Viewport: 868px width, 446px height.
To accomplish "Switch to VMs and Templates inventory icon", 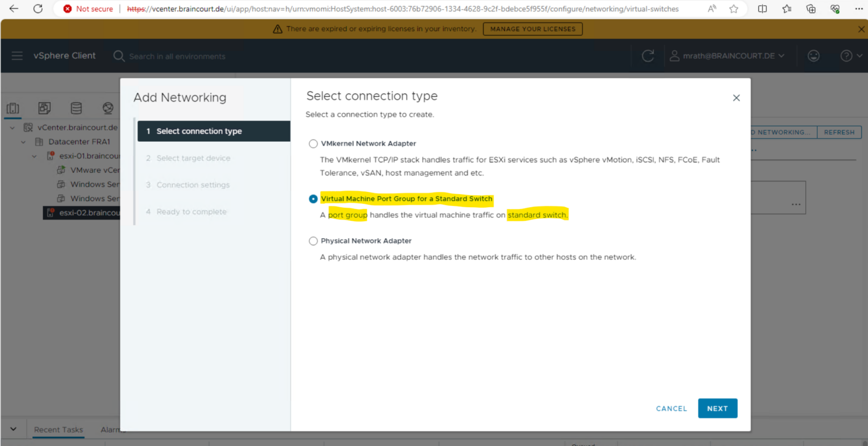I will (45, 108).
